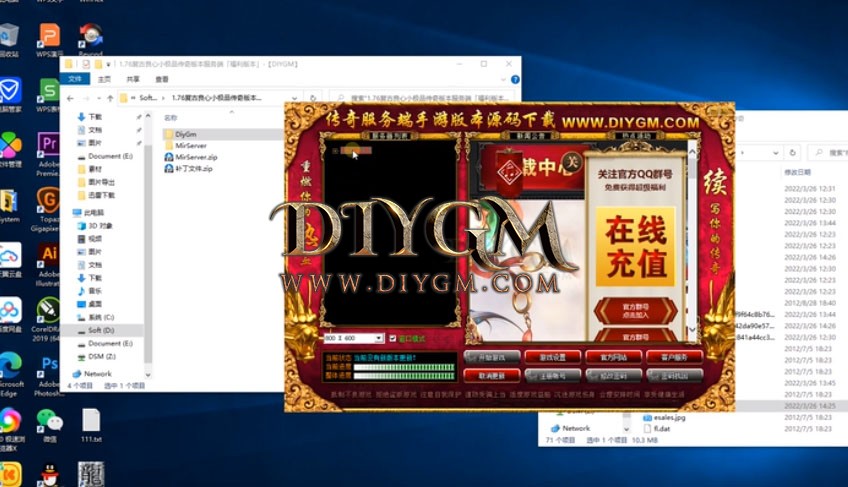Open the Baidu Netdisk desktop icon
The image size is (848, 487).
point(10,315)
